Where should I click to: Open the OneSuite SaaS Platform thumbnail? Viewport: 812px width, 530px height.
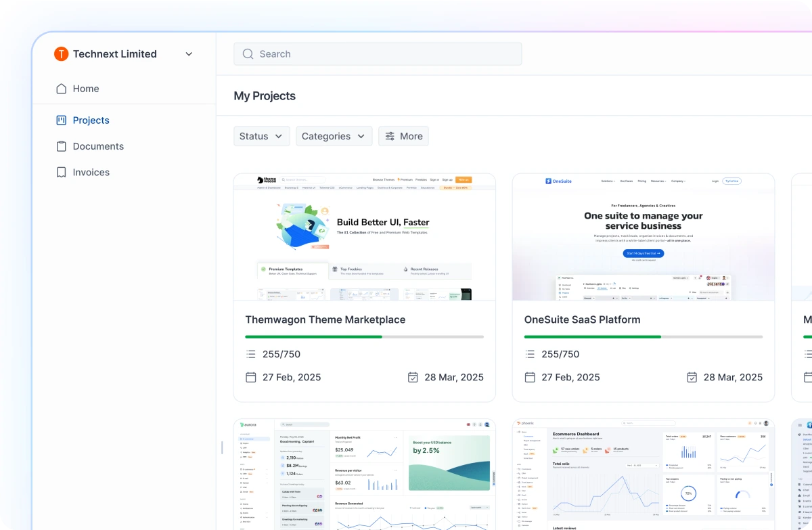click(644, 237)
